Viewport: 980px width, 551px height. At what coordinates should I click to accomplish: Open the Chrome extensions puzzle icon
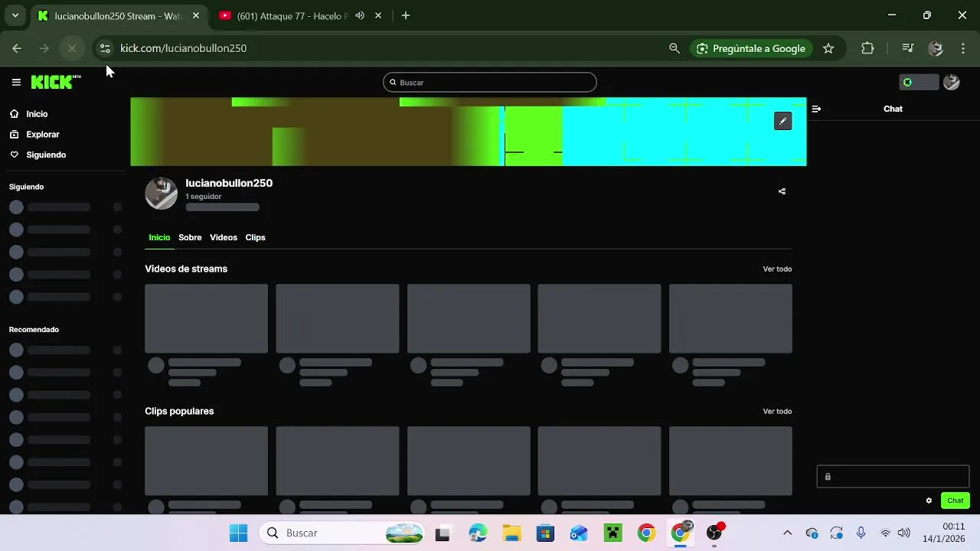[867, 48]
